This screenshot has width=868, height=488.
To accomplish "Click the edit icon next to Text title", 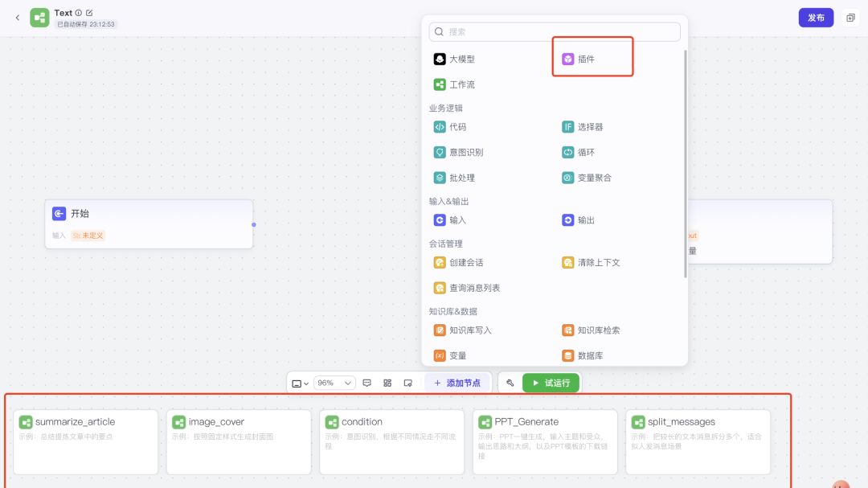I will 89,13.
